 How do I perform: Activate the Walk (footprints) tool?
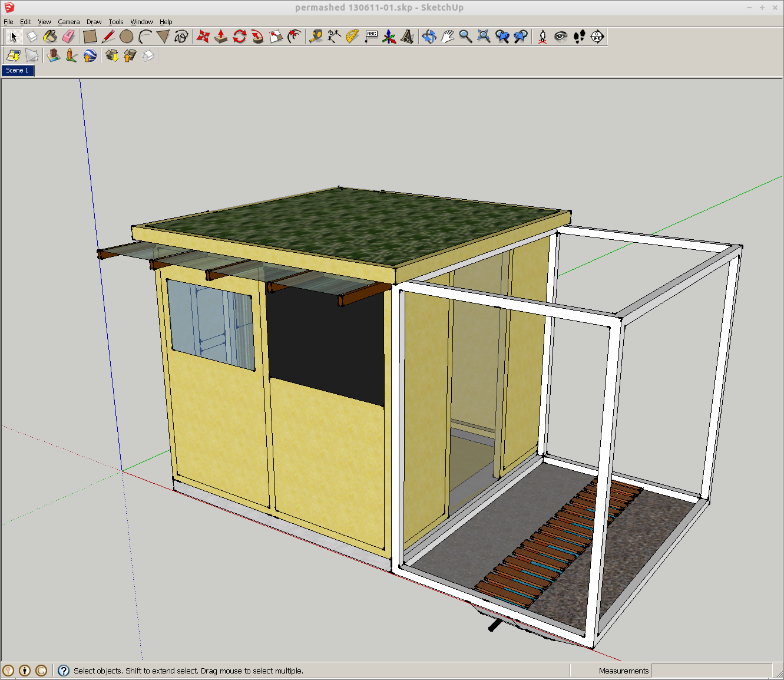coord(579,37)
